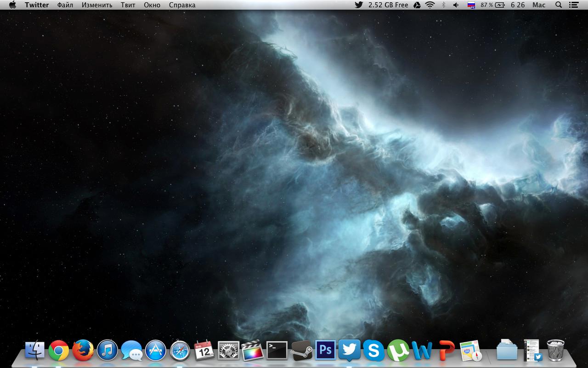Open the Справка menu
This screenshot has width=588, height=368.
pyautogui.click(x=182, y=5)
